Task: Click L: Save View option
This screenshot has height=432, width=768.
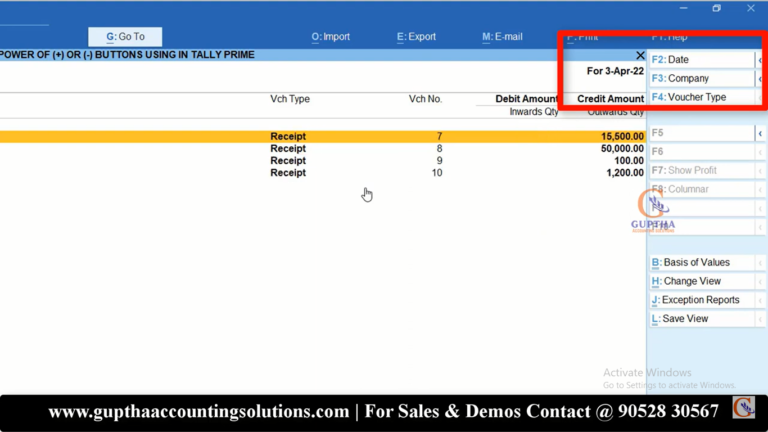Action: pyautogui.click(x=702, y=319)
